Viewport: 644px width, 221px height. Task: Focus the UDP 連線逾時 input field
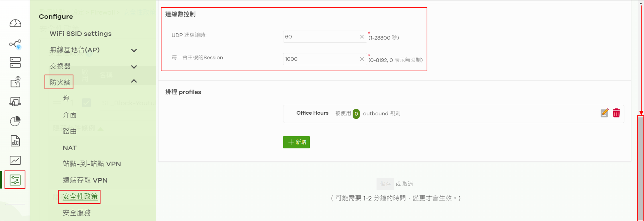point(325,37)
